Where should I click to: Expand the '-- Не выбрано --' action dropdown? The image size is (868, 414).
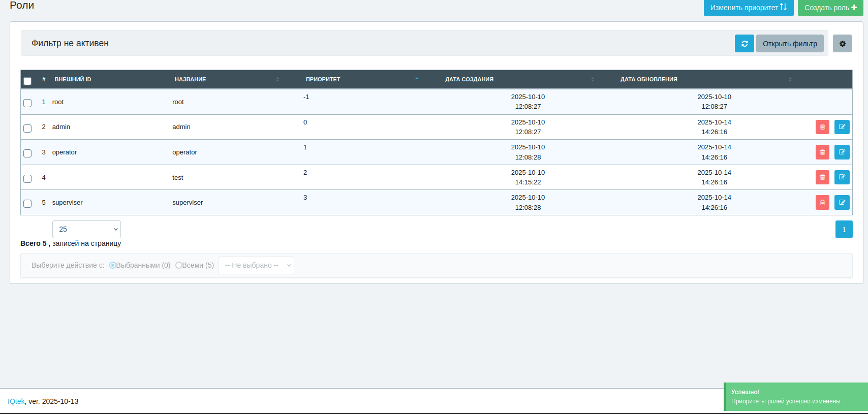tap(256, 265)
